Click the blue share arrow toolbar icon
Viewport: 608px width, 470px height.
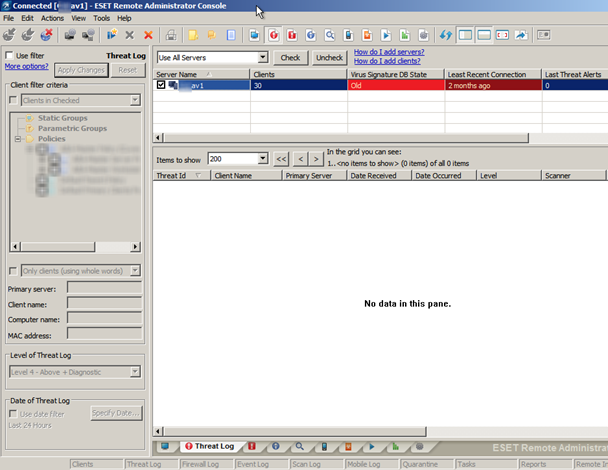click(521, 35)
